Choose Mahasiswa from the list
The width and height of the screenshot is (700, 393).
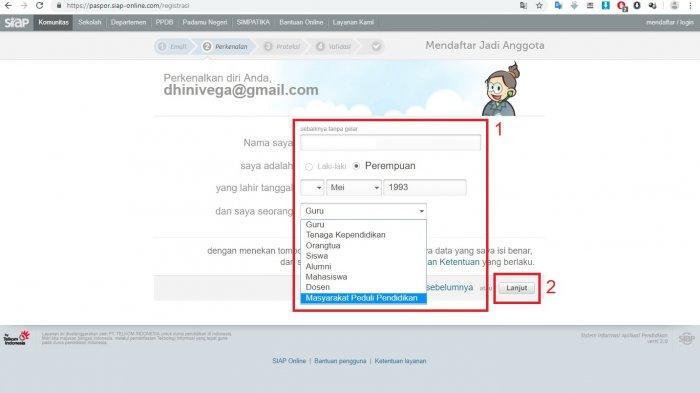coord(363,277)
